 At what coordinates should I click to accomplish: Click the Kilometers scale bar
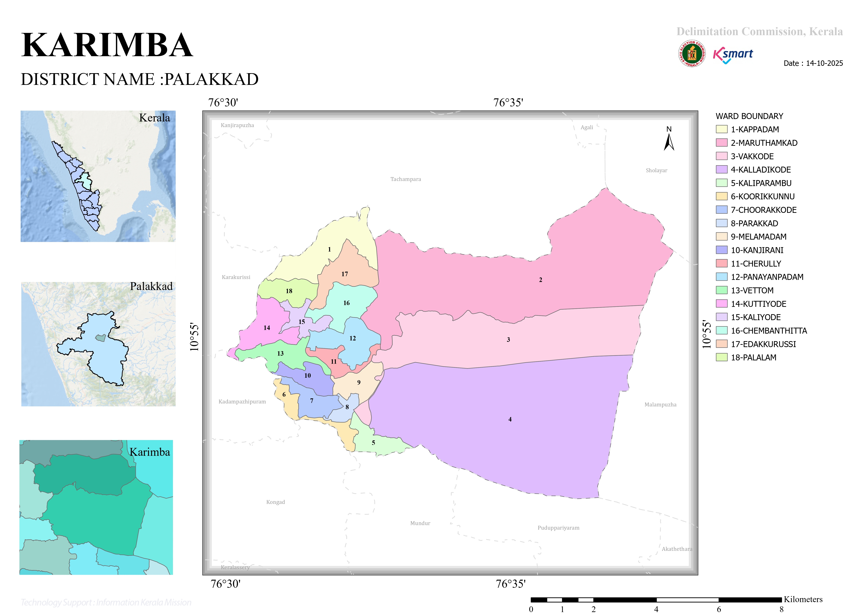(x=656, y=600)
